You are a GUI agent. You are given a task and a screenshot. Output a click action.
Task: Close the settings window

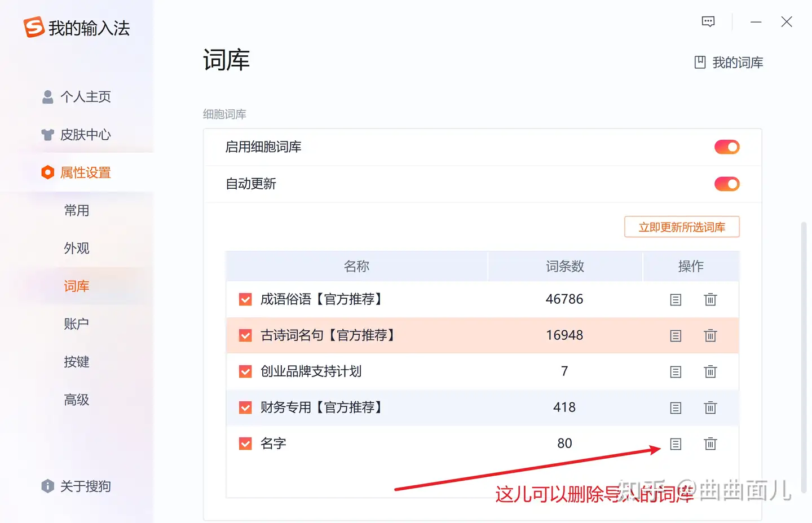point(787,22)
